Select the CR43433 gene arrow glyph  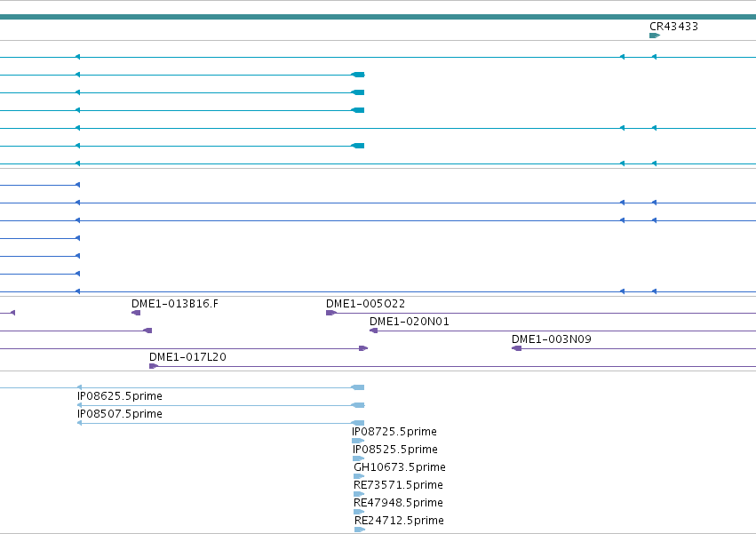point(655,36)
